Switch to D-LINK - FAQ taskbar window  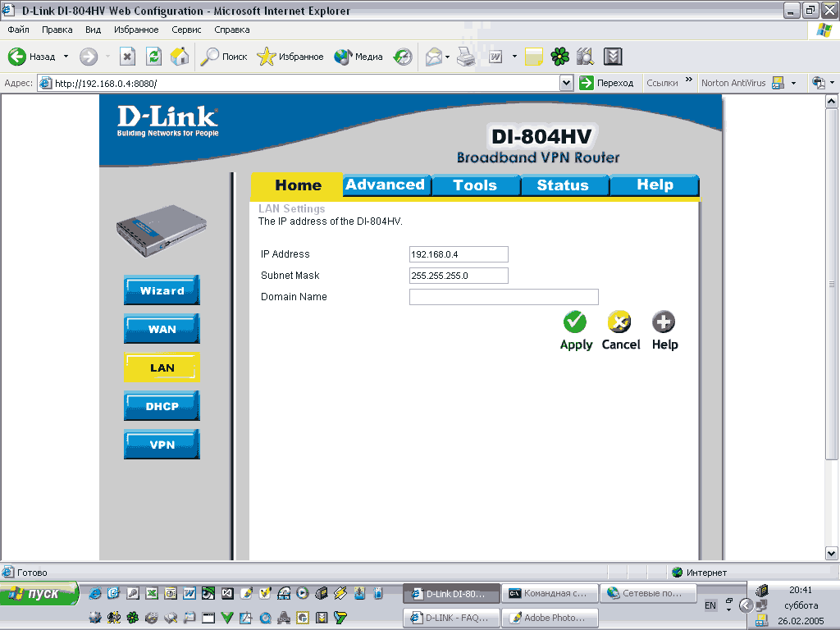[x=451, y=618]
